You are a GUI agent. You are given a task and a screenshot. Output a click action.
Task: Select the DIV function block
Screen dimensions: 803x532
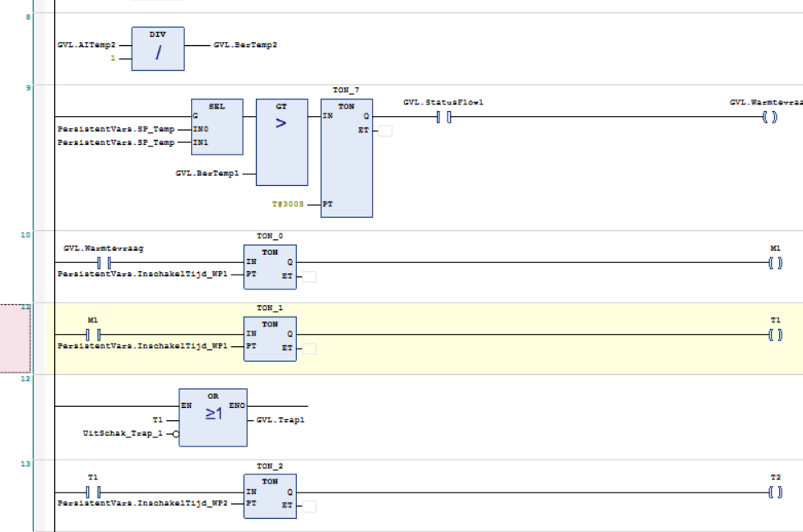click(x=158, y=49)
